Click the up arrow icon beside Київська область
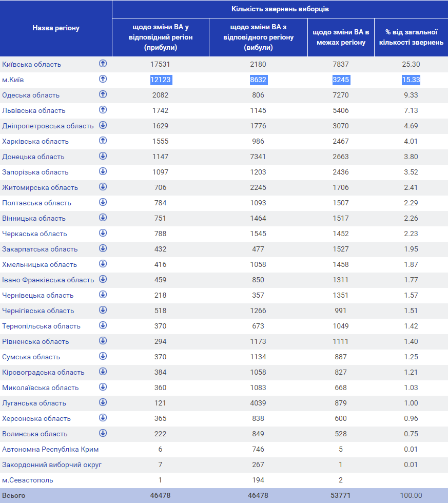Screen dimensions: 448x503 [103, 64]
